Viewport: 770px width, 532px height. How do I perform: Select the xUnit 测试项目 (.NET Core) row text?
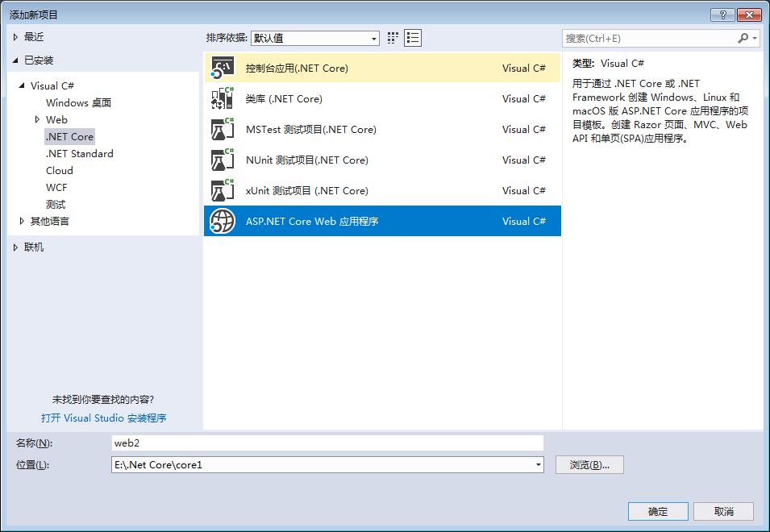(307, 190)
